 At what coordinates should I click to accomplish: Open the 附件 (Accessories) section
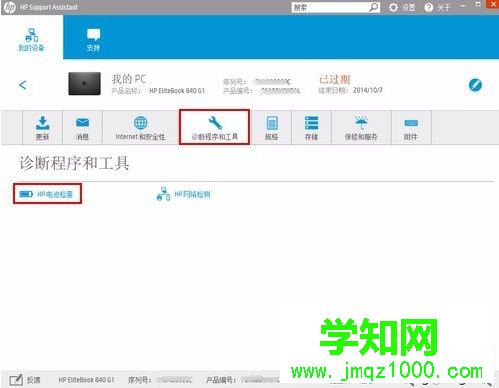tap(411, 128)
